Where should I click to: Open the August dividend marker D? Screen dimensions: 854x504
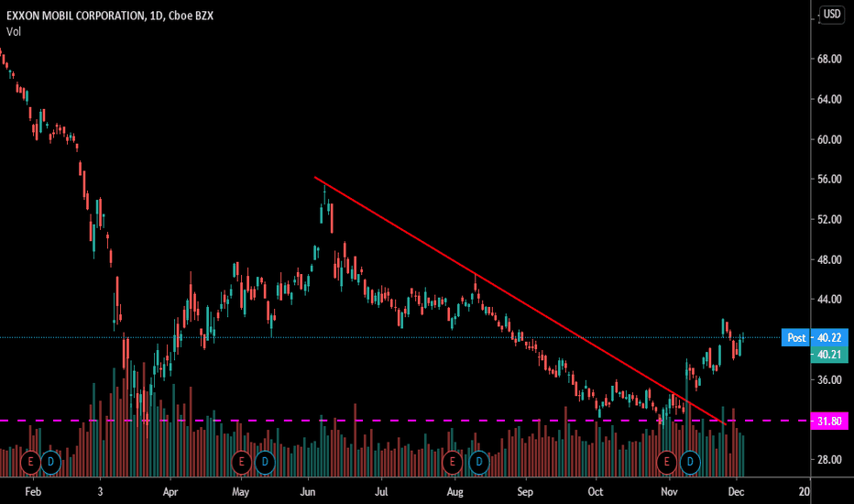pos(478,463)
